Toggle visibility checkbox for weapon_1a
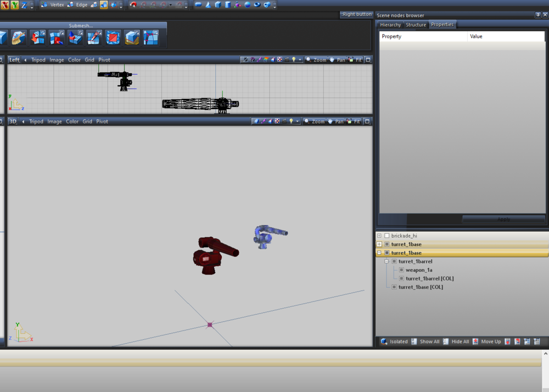The height and width of the screenshot is (392, 549). point(401,270)
